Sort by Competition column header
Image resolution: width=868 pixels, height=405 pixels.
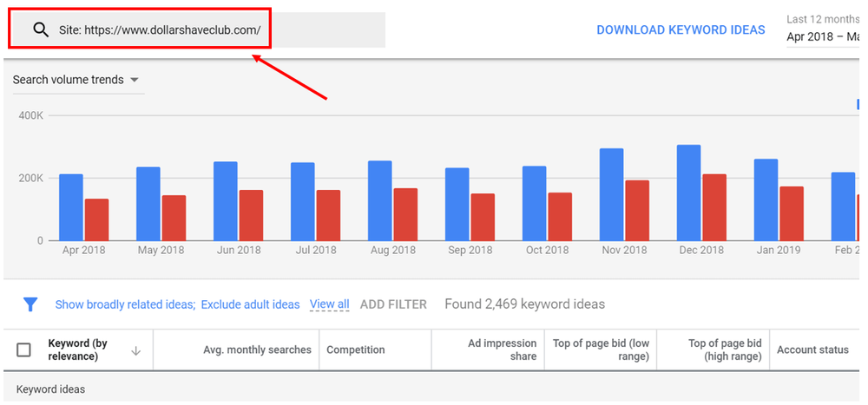355,349
